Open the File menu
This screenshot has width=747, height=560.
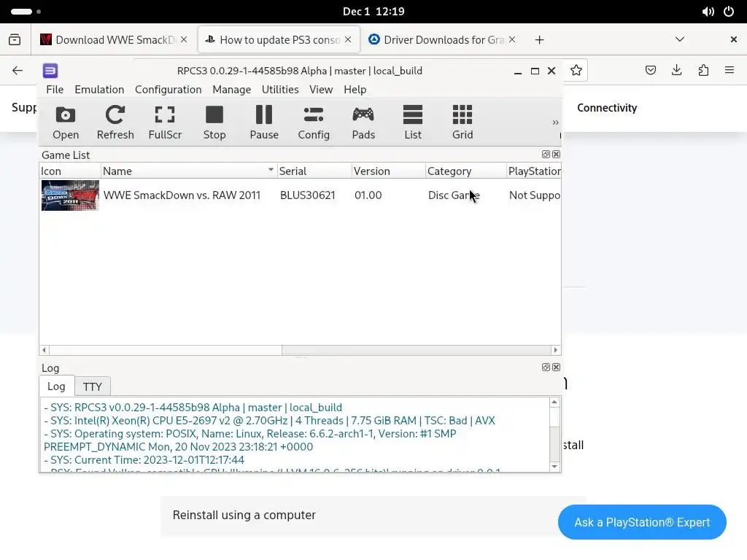point(55,90)
